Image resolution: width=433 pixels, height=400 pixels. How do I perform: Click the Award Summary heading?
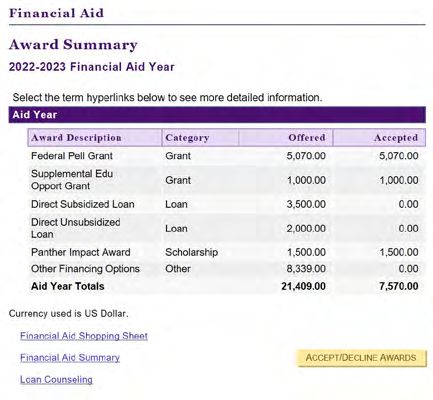pos(73,45)
